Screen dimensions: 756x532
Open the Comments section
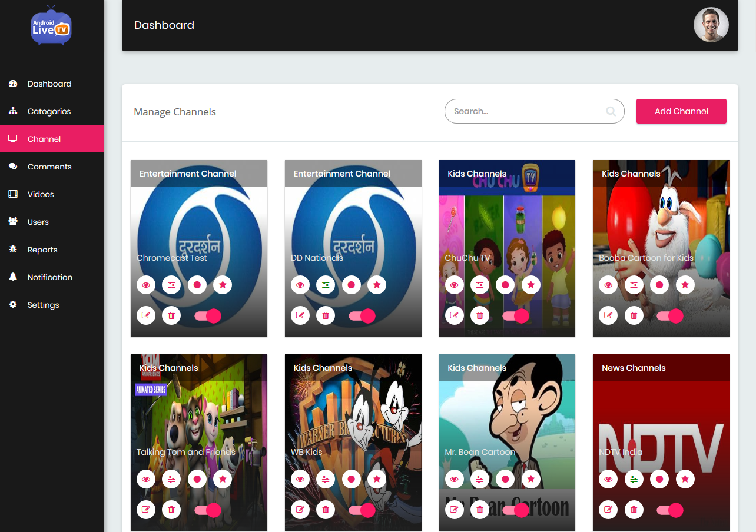coord(52,167)
